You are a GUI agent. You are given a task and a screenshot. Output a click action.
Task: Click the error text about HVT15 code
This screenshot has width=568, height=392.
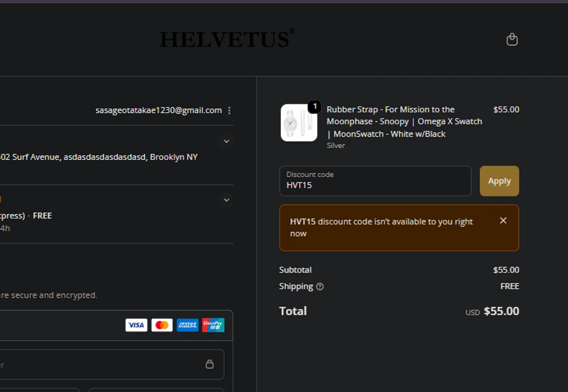point(381,228)
